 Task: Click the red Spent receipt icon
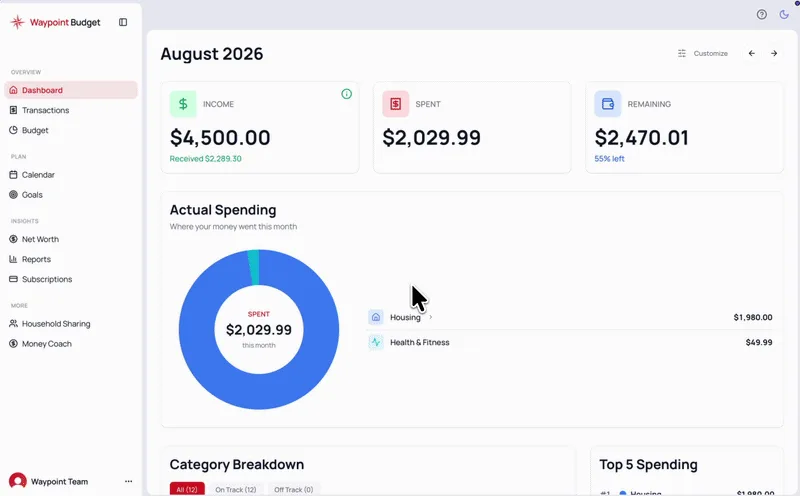[395, 104]
